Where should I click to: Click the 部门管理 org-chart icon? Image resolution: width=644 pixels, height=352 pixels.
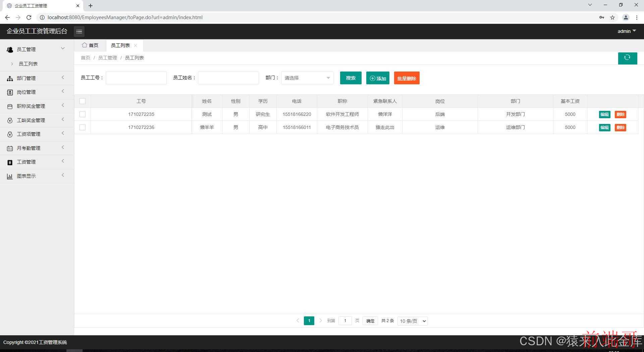click(10, 79)
